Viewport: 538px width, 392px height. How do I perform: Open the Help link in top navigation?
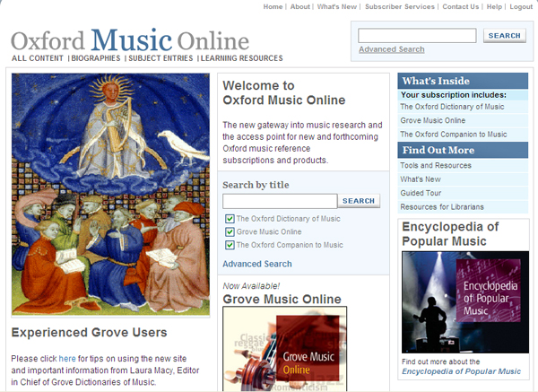(494, 6)
